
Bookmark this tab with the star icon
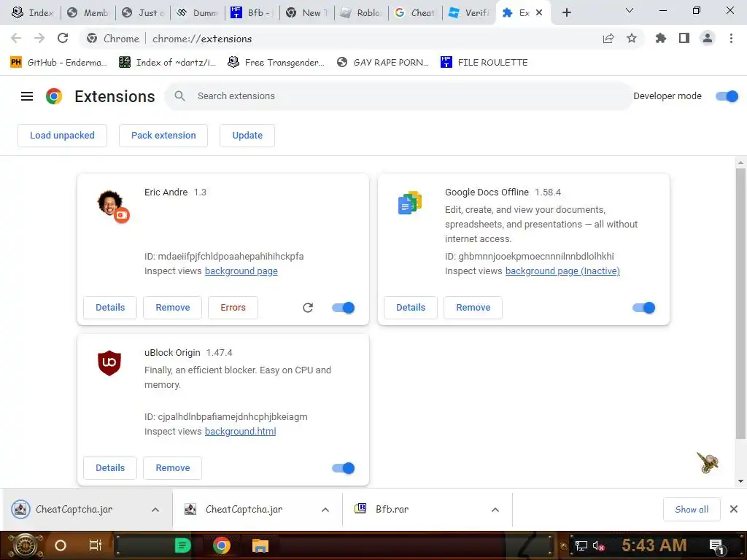click(632, 38)
